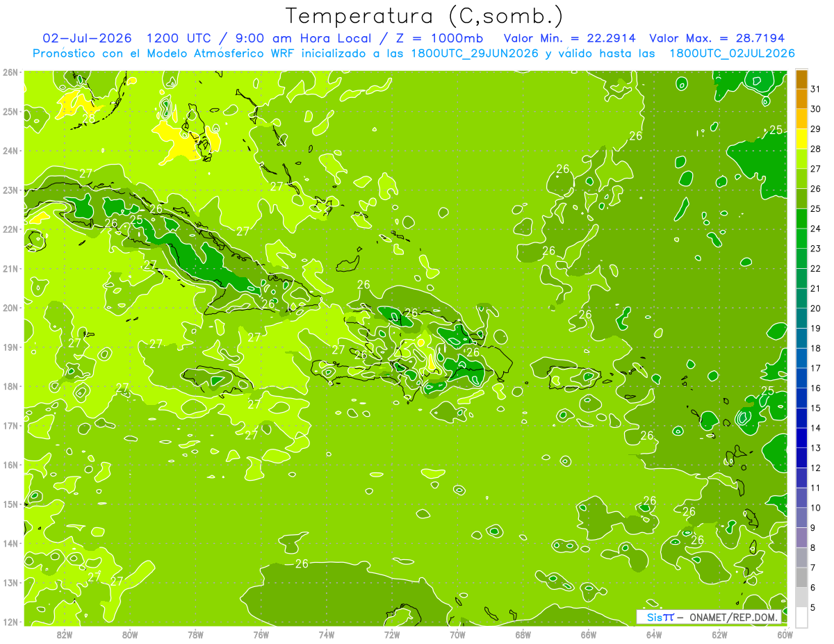Click the '12N' latitude axis label
Screen dimensions: 834x644
tap(10, 622)
